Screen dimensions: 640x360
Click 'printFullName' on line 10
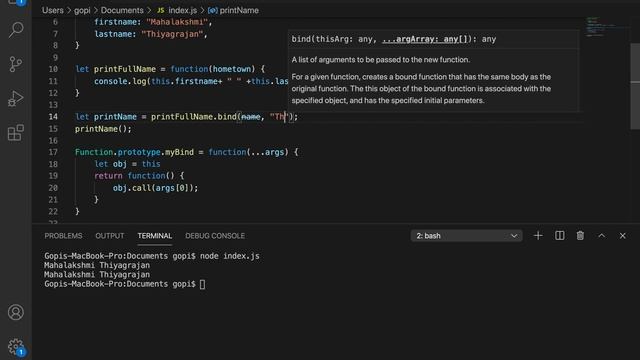tap(125, 69)
